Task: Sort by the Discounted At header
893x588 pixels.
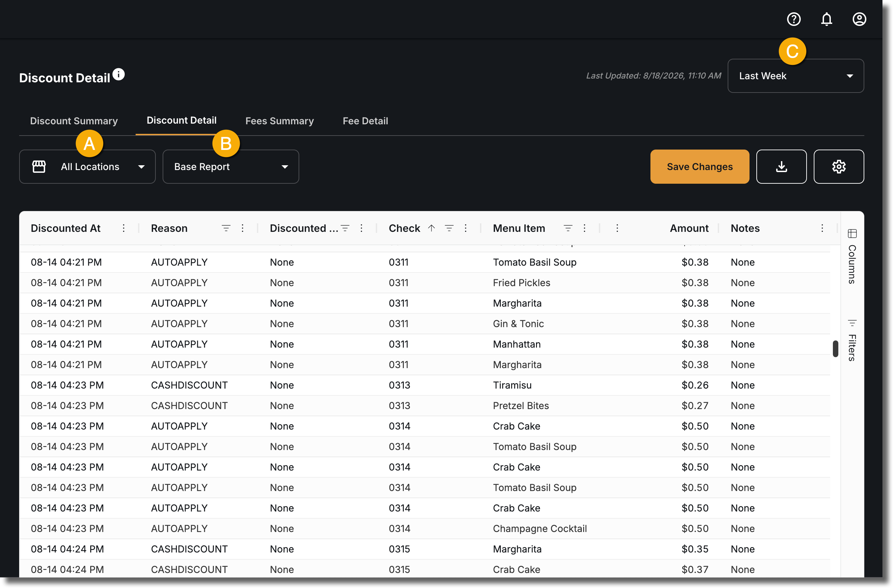Action: [x=66, y=228]
